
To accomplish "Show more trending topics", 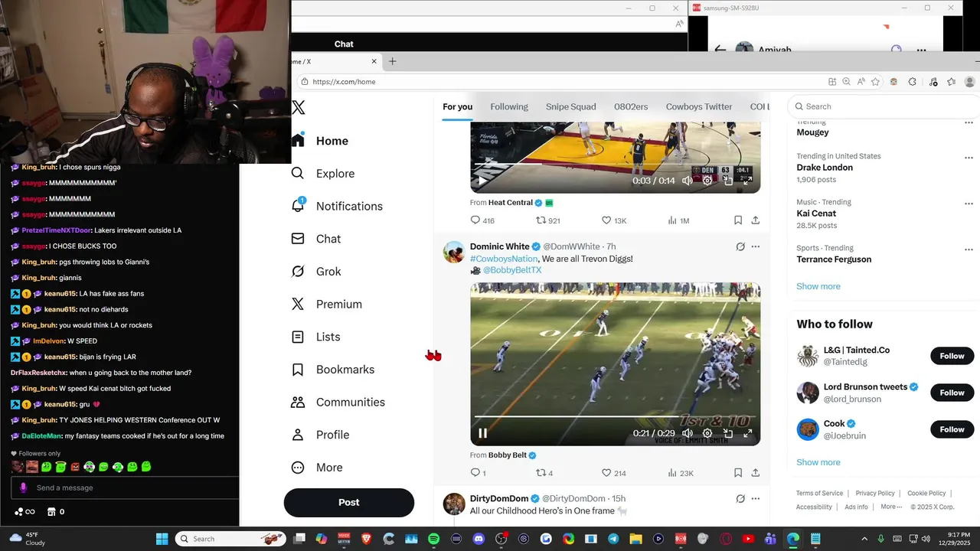I will pos(818,286).
